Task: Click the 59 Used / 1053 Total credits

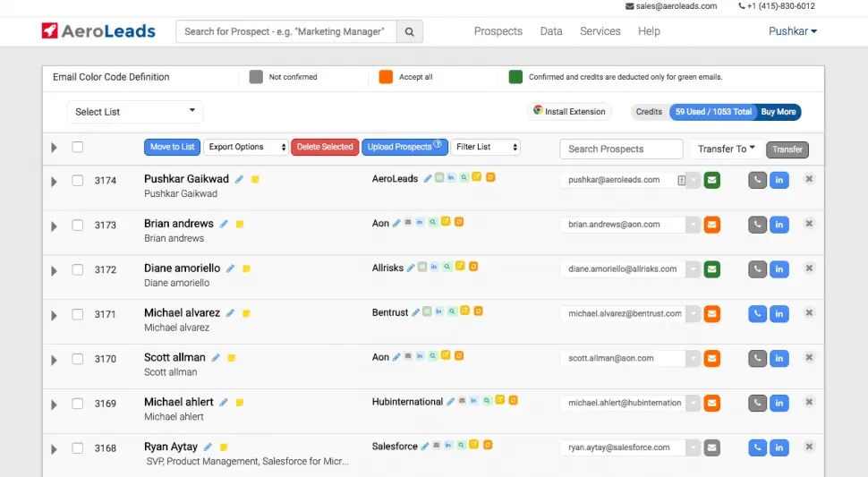Action: [x=713, y=112]
